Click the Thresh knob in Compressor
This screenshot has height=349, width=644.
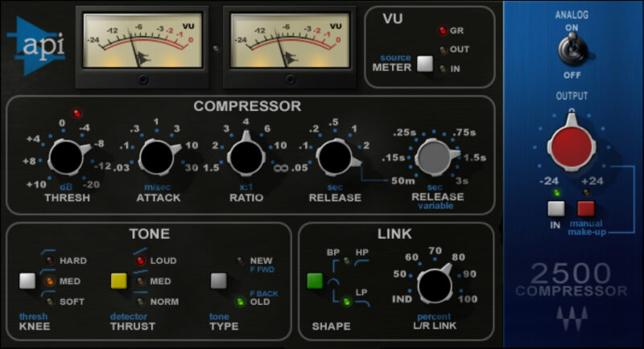68,157
